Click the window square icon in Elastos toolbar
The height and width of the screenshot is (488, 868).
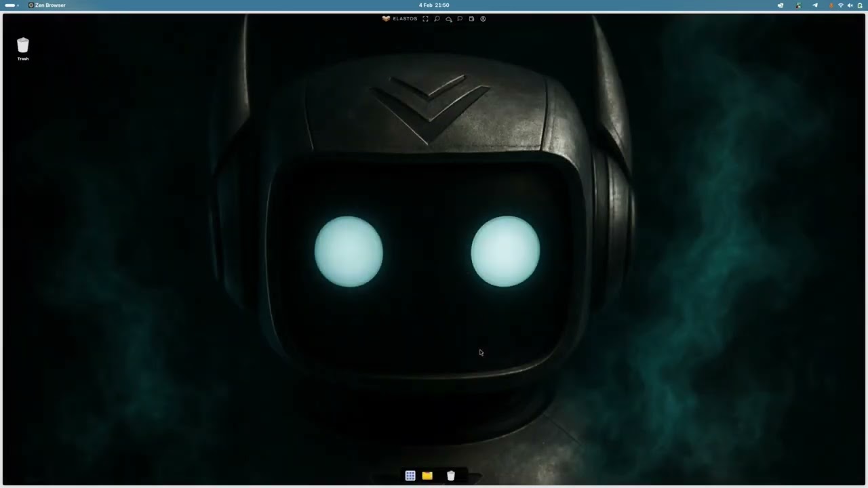(x=471, y=19)
